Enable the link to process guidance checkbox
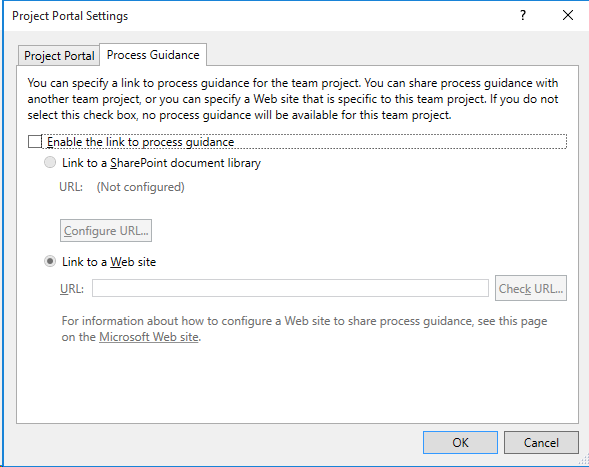This screenshot has height=467, width=589. [x=35, y=142]
